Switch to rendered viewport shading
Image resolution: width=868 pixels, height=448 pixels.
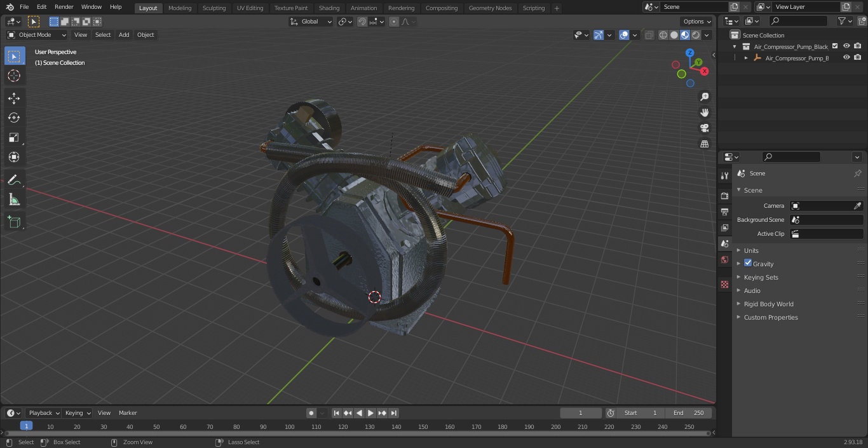coord(696,35)
